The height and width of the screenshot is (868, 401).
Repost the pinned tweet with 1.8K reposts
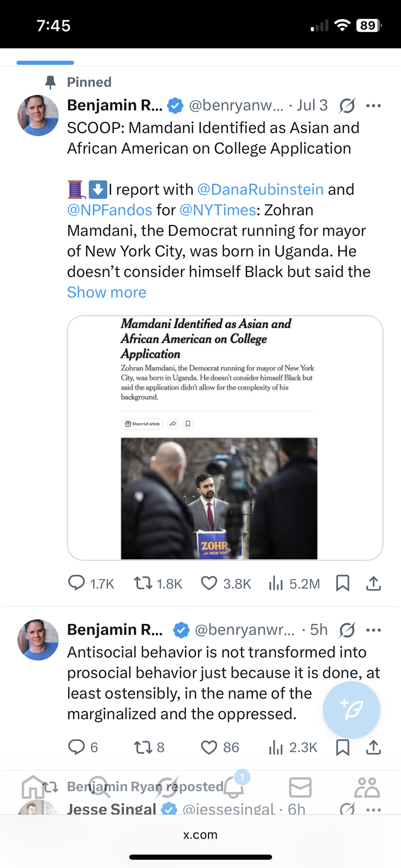tap(143, 583)
